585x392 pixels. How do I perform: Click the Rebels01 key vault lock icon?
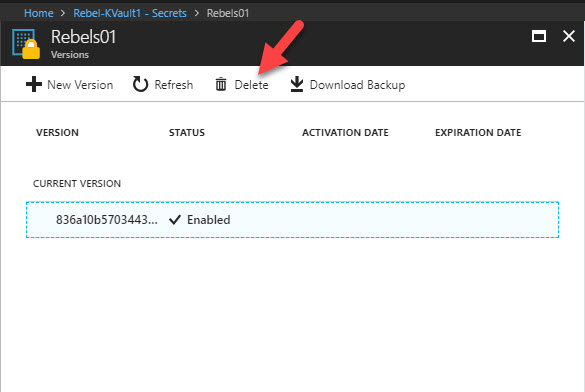[x=26, y=44]
